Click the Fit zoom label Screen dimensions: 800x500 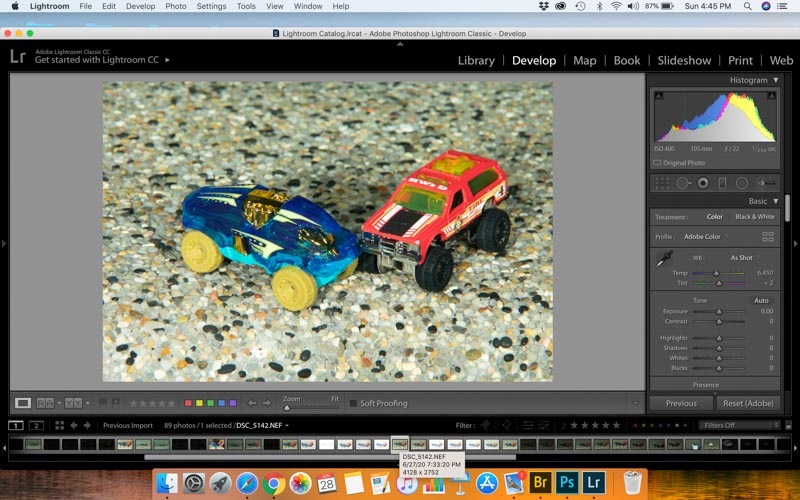point(335,398)
